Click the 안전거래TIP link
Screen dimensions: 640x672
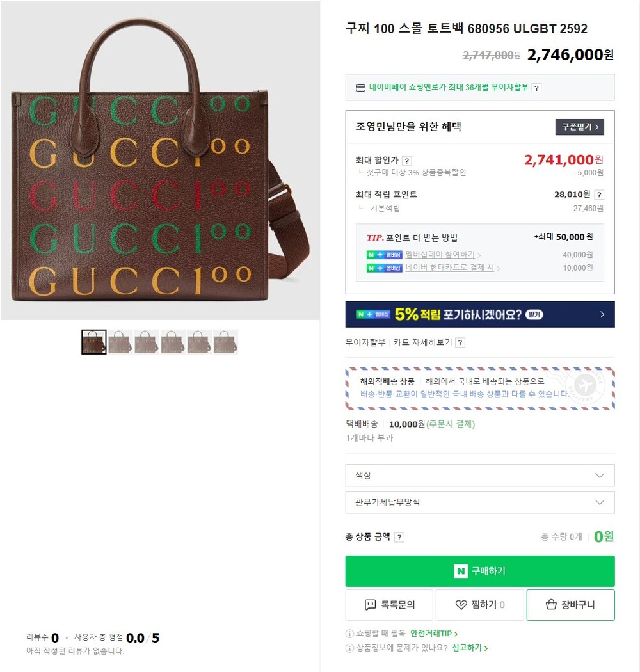434,634
